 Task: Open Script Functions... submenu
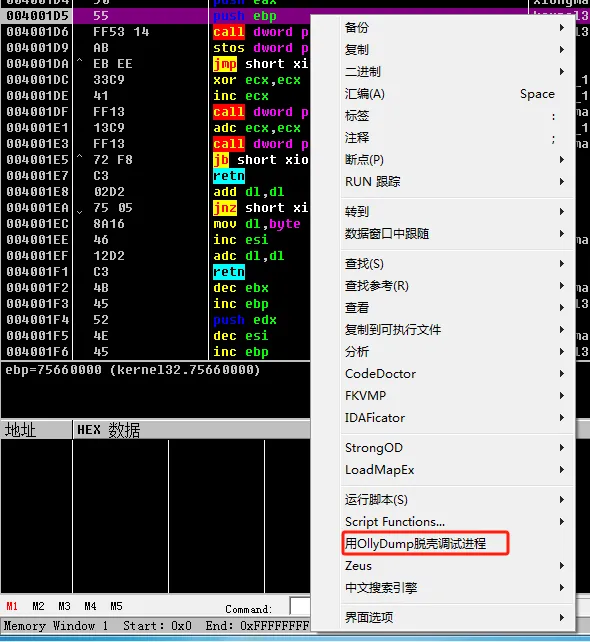455,522
